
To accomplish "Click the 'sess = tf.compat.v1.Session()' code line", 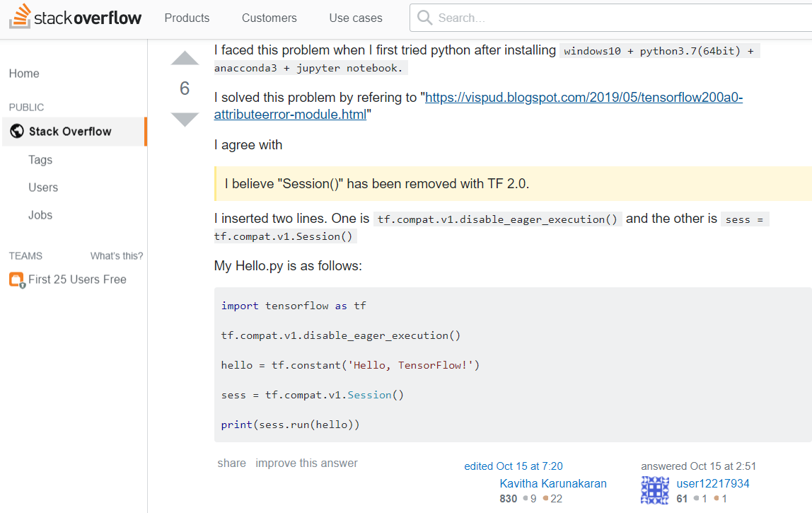I will 312,395.
